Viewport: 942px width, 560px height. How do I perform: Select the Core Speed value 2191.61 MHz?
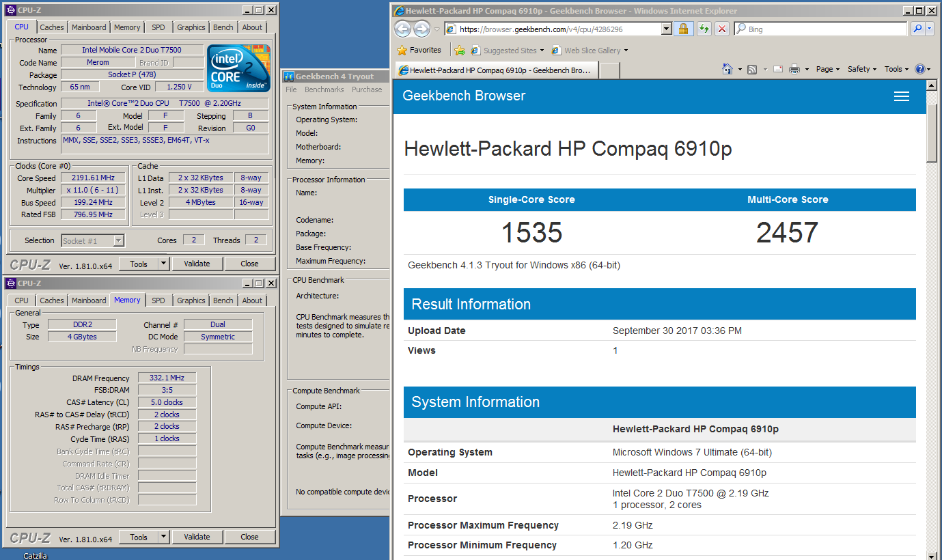click(94, 178)
